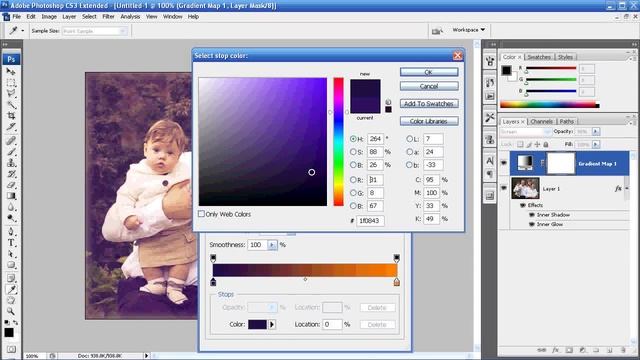Click the stop Color swatch in Stops
Screen dimensions: 640x360
[x=257, y=324]
